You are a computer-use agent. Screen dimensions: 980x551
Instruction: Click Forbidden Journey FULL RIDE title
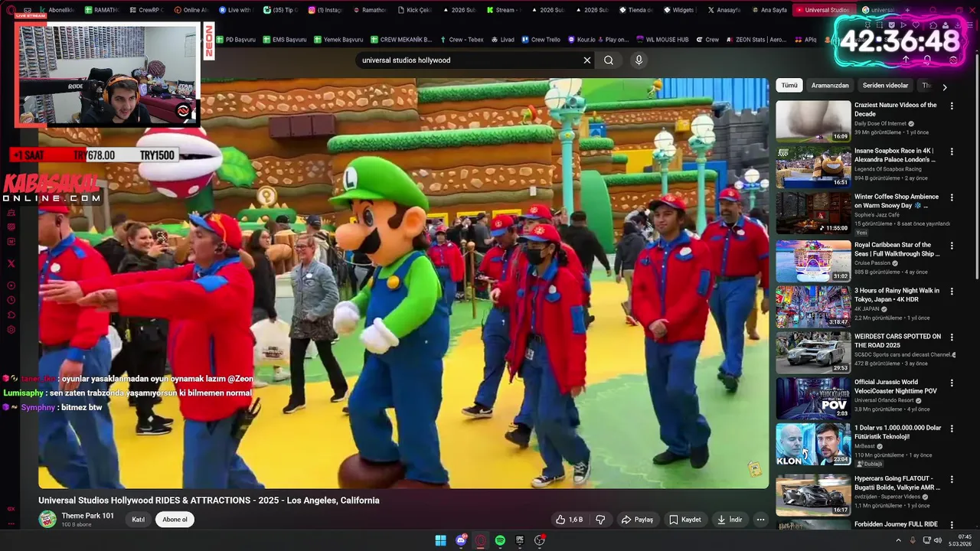(896, 524)
